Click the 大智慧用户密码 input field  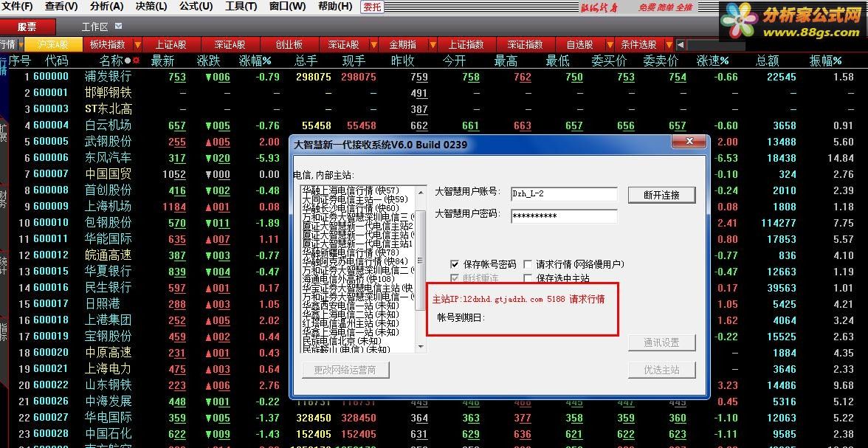pyautogui.click(x=564, y=216)
